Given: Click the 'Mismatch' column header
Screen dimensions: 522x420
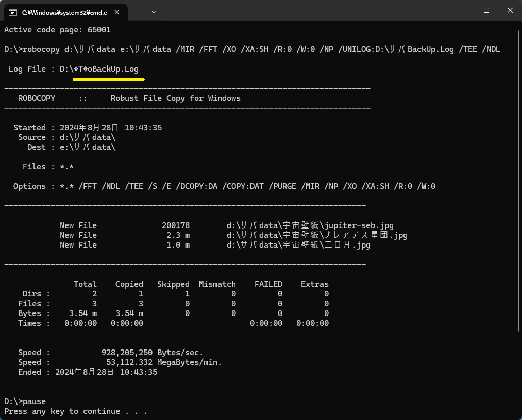Looking at the screenshot, I should click(x=217, y=284).
